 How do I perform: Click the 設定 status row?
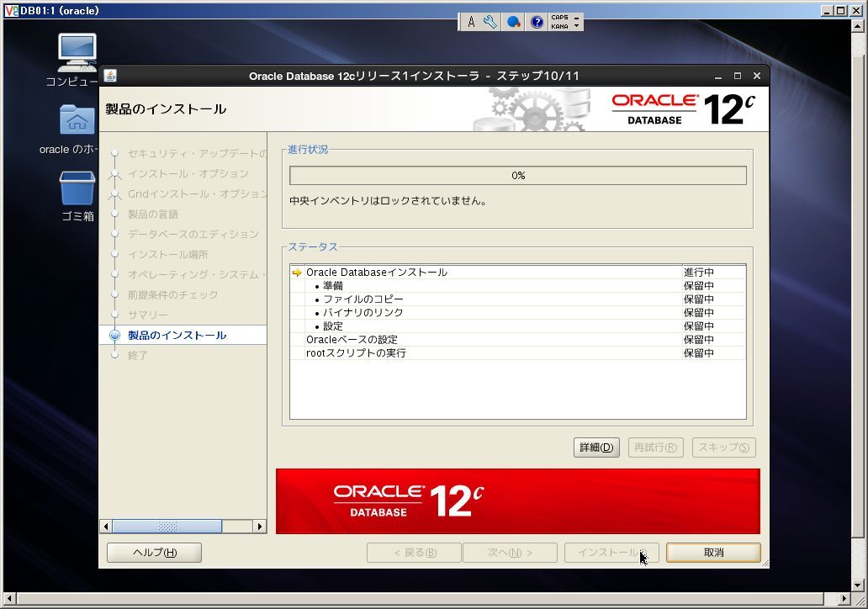tap(518, 326)
